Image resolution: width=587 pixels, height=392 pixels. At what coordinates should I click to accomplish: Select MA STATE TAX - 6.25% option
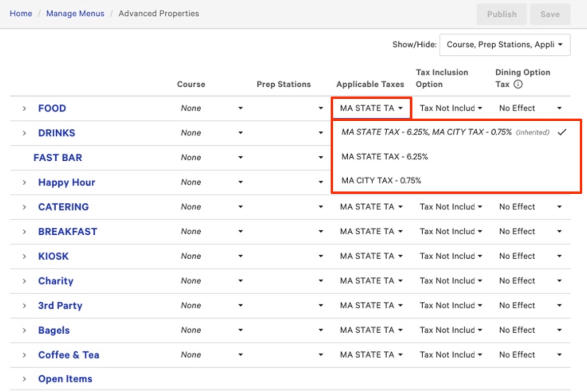click(385, 157)
